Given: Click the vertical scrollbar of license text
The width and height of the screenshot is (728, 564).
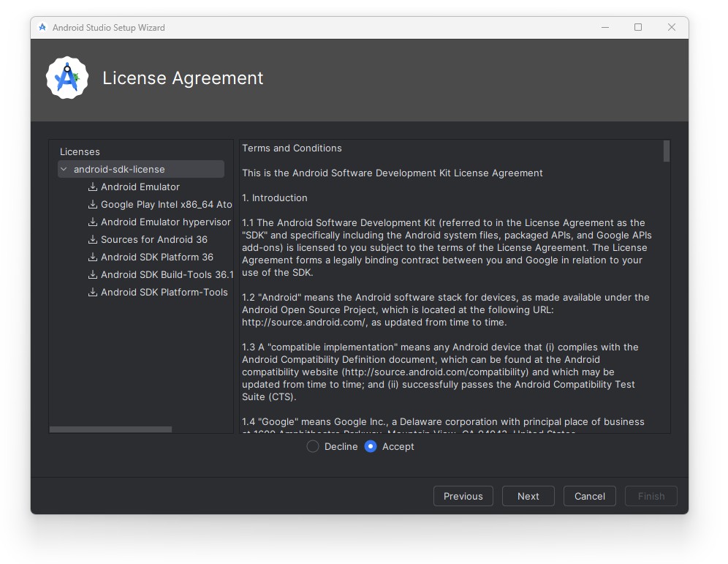Looking at the screenshot, I should click(666, 151).
